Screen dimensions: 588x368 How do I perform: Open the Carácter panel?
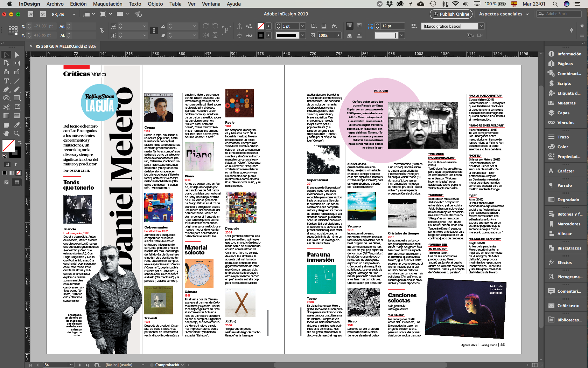coord(565,171)
